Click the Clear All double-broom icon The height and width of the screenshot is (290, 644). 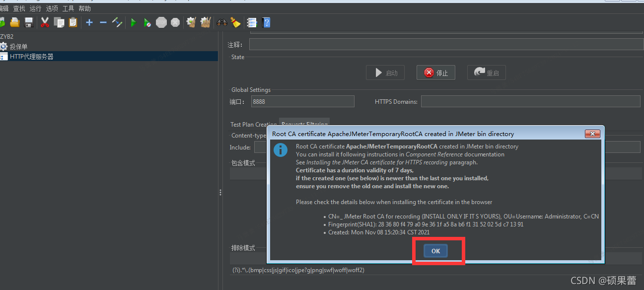[206, 22]
